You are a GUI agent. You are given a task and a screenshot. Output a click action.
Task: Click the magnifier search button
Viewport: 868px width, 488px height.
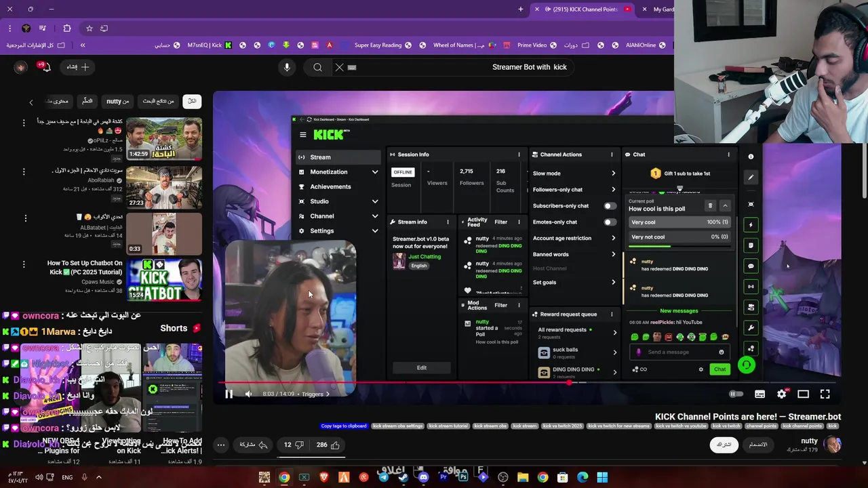pyautogui.click(x=317, y=67)
